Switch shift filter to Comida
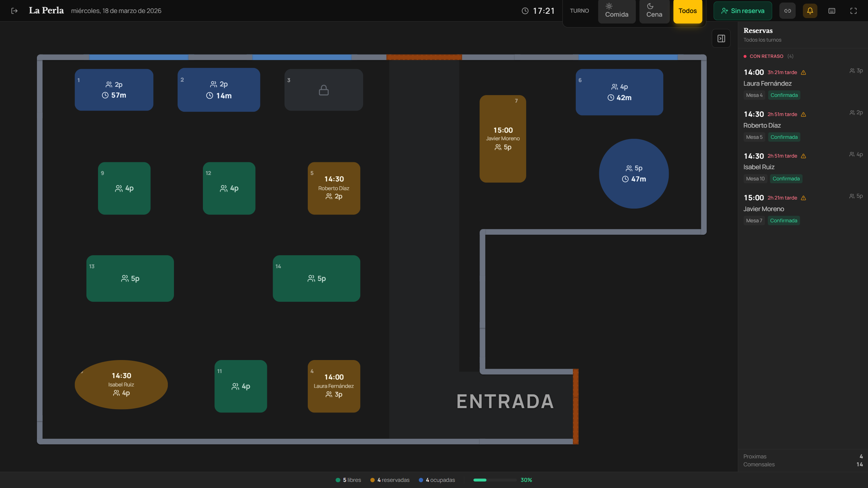This screenshot has height=488, width=868. 616,11
